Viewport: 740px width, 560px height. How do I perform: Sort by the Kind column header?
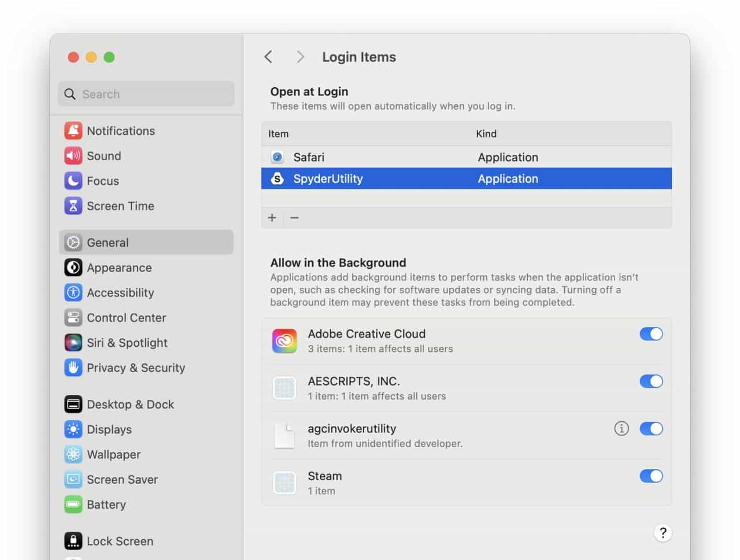pyautogui.click(x=486, y=133)
